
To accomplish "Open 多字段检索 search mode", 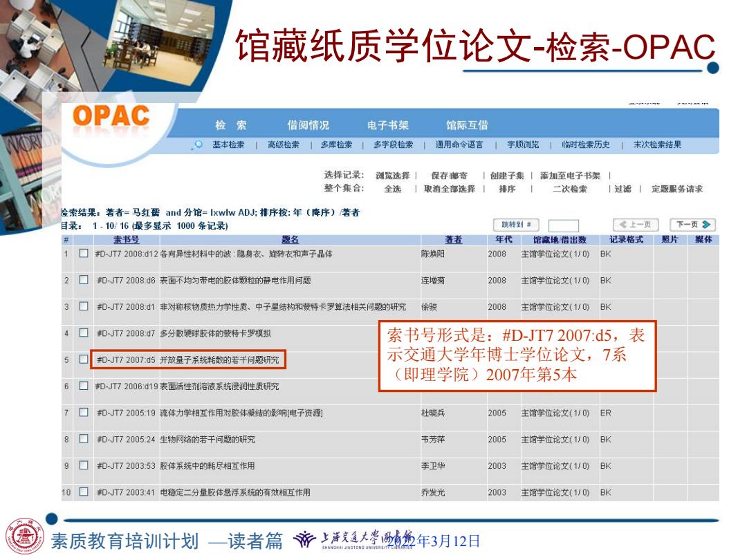I will click(393, 144).
